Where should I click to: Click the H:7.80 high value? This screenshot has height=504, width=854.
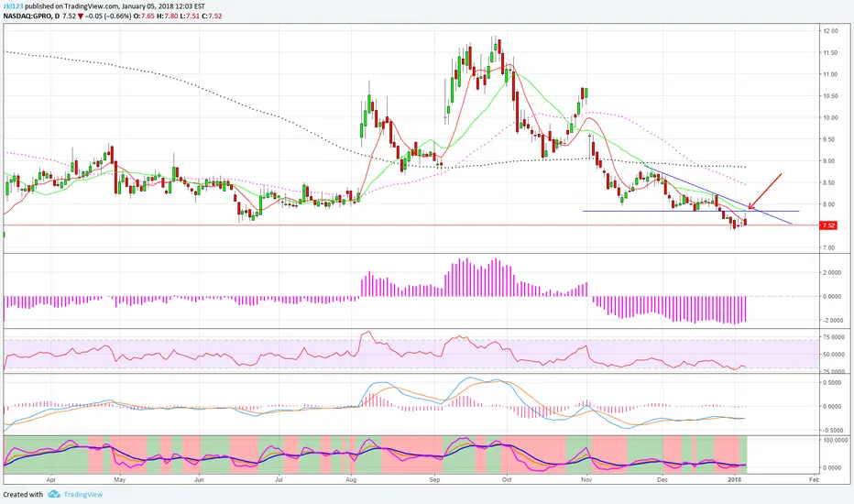pyautogui.click(x=167, y=16)
